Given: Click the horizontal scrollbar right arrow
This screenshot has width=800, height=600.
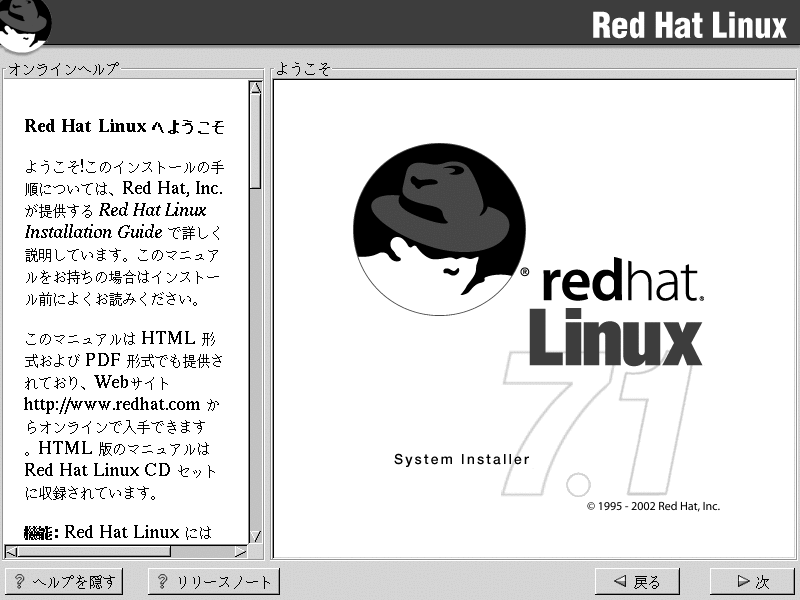Looking at the screenshot, I should (240, 551).
